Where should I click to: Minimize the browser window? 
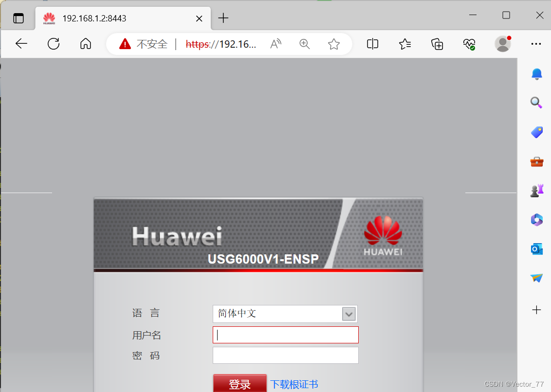coord(473,15)
